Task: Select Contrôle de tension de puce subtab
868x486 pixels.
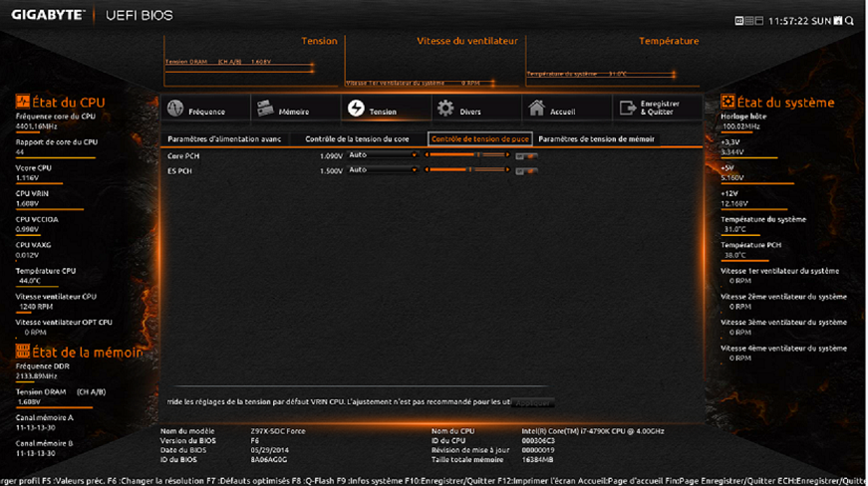Action: [480, 139]
